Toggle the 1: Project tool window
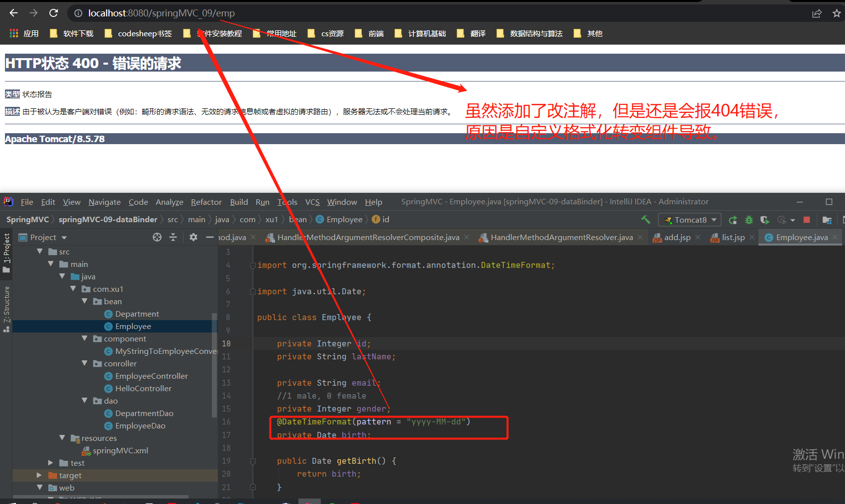 pyautogui.click(x=6, y=253)
